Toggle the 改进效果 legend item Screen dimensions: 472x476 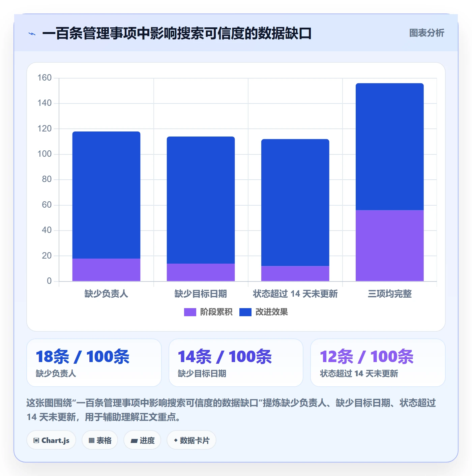click(264, 312)
